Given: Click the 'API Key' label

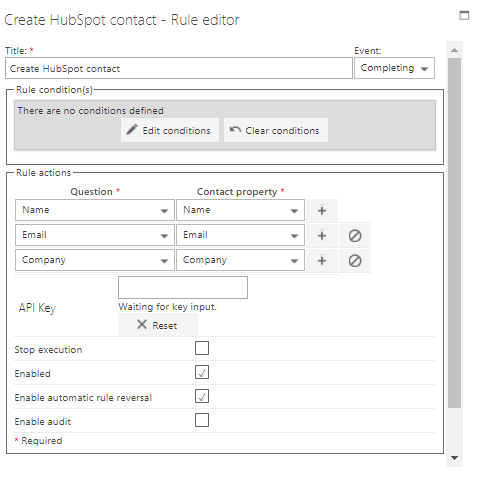Looking at the screenshot, I should click(x=37, y=308).
